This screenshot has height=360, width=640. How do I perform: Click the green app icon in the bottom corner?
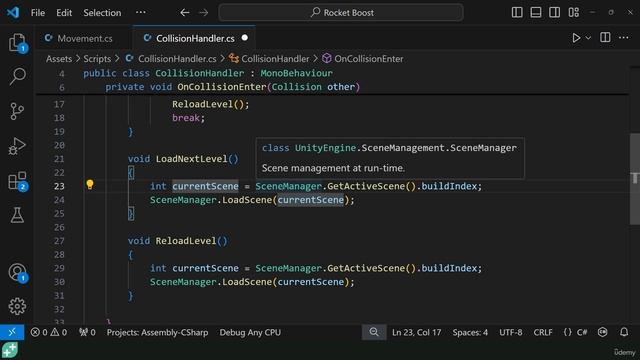(9, 351)
